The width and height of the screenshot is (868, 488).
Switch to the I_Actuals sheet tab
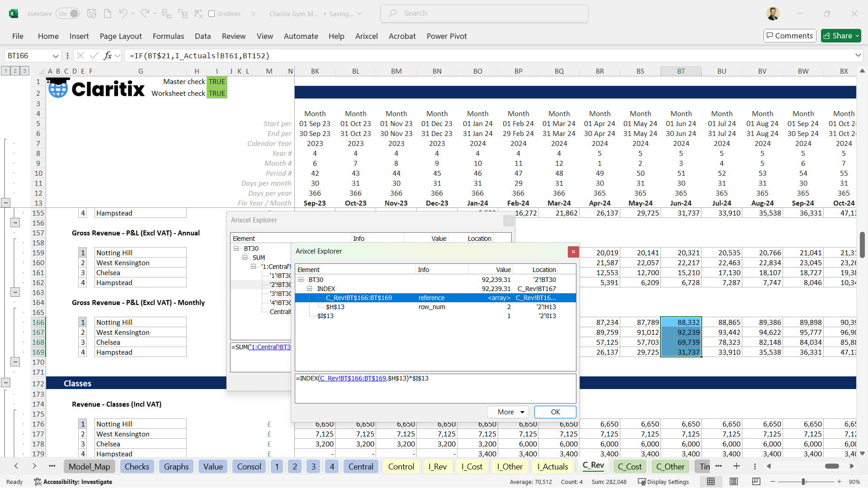click(x=552, y=467)
